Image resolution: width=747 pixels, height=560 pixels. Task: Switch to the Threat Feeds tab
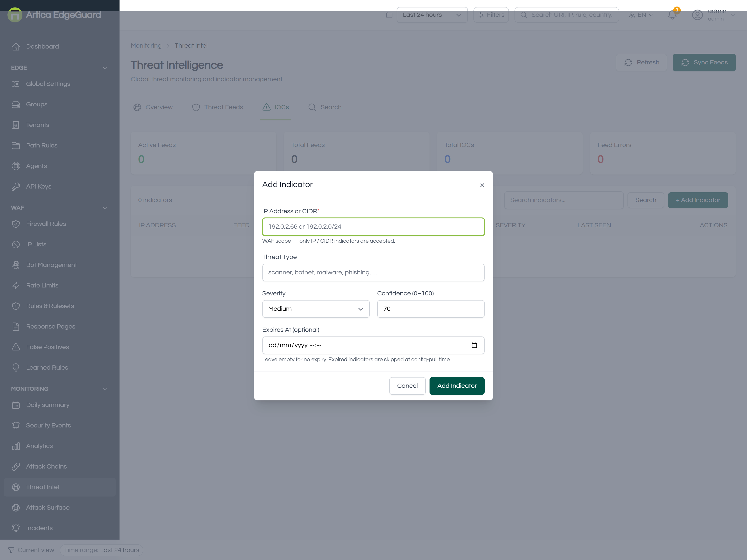(218, 107)
